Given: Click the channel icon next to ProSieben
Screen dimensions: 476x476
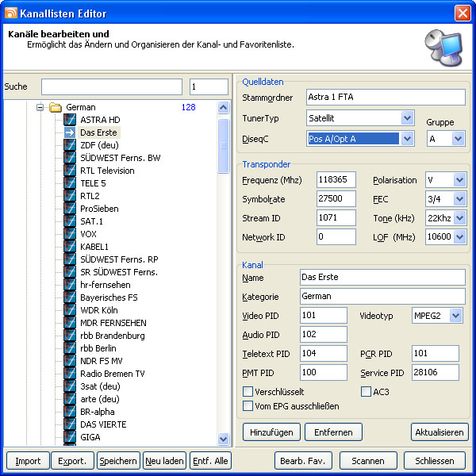Looking at the screenshot, I should click(70, 209).
